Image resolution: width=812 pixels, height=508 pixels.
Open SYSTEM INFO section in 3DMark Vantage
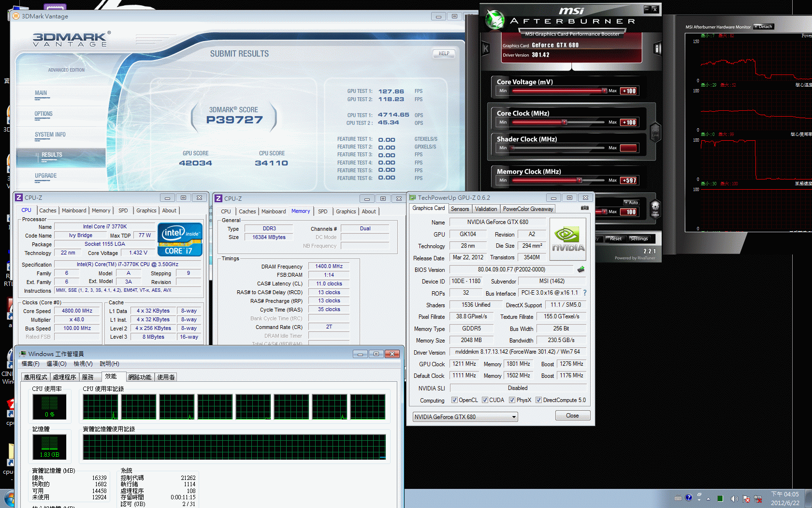coord(50,134)
